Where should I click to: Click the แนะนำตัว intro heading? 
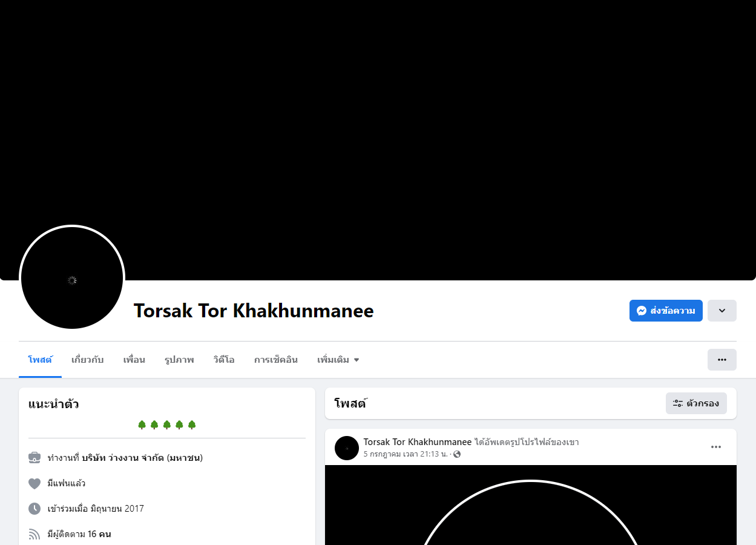54,404
